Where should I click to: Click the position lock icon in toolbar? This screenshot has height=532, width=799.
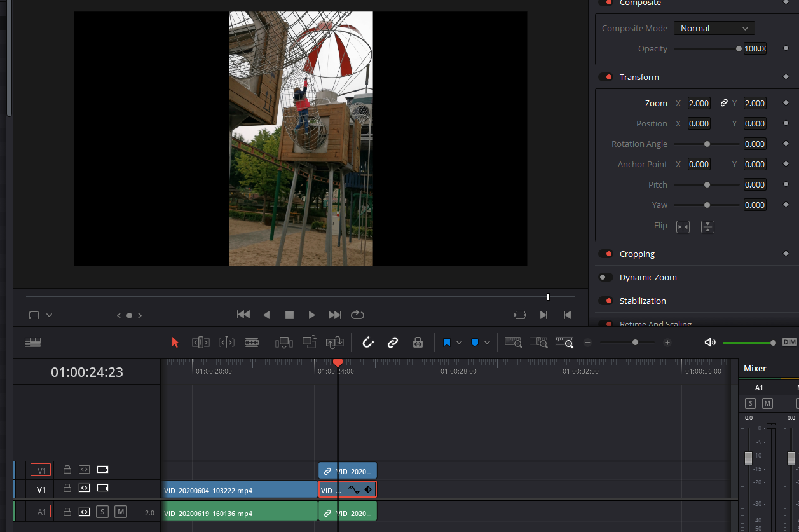[x=418, y=343]
